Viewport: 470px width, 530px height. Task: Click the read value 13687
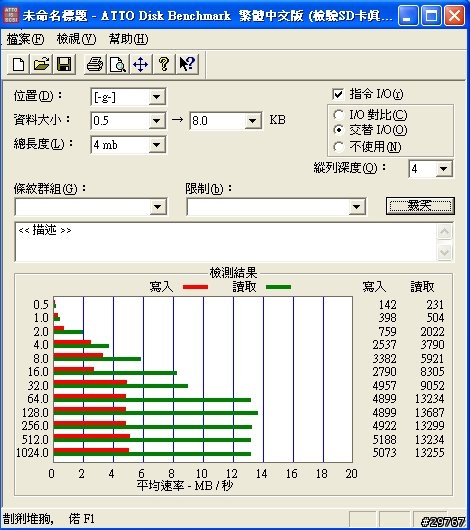pyautogui.click(x=429, y=412)
